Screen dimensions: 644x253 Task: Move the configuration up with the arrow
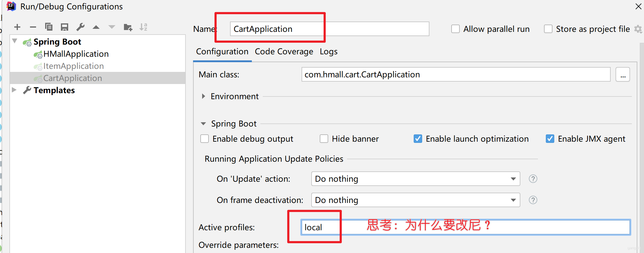pyautogui.click(x=96, y=27)
